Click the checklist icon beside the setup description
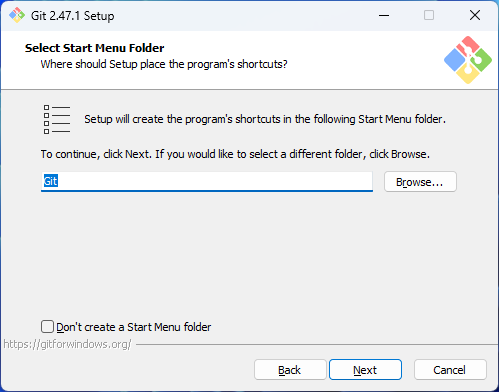The height and width of the screenshot is (392, 499). click(x=57, y=119)
